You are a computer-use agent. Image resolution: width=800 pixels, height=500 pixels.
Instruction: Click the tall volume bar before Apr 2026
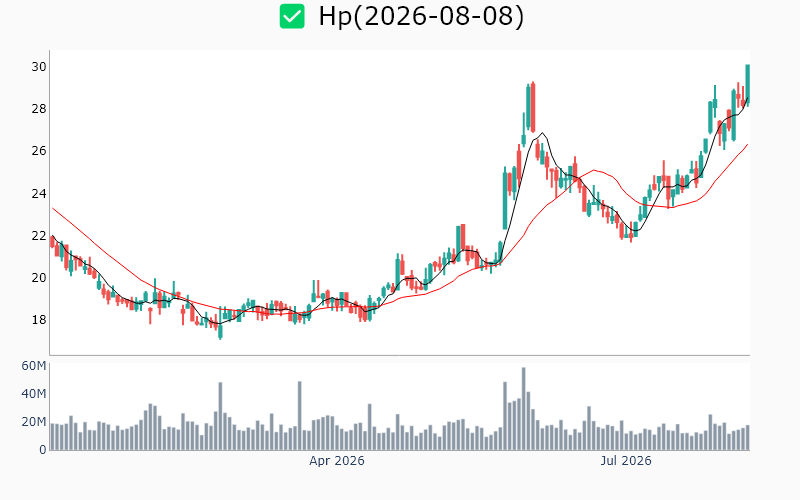click(299, 416)
